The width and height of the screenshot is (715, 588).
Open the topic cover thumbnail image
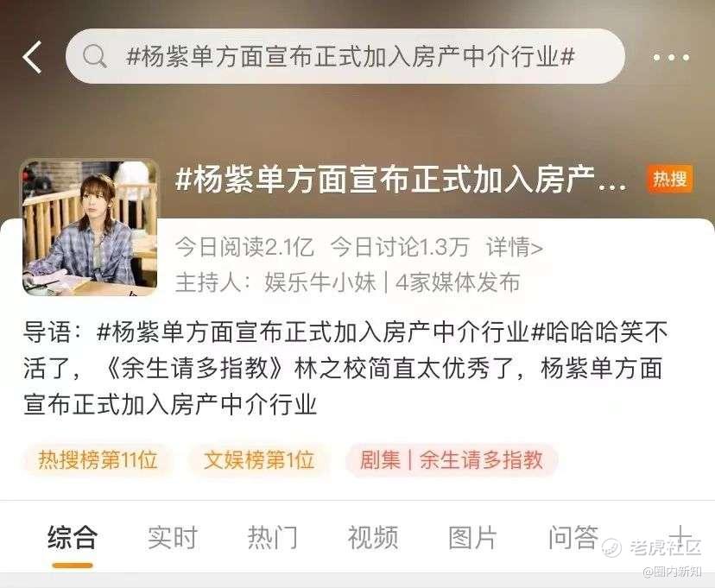click(90, 227)
